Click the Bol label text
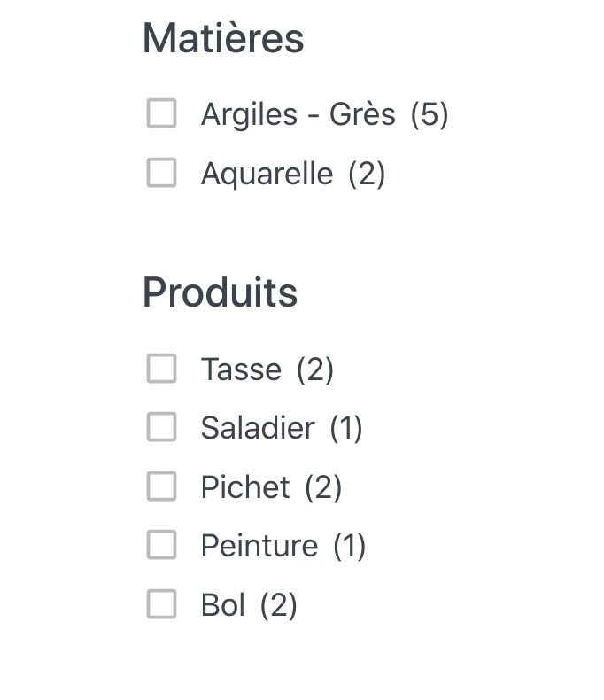The width and height of the screenshot is (604, 700). [x=223, y=605]
